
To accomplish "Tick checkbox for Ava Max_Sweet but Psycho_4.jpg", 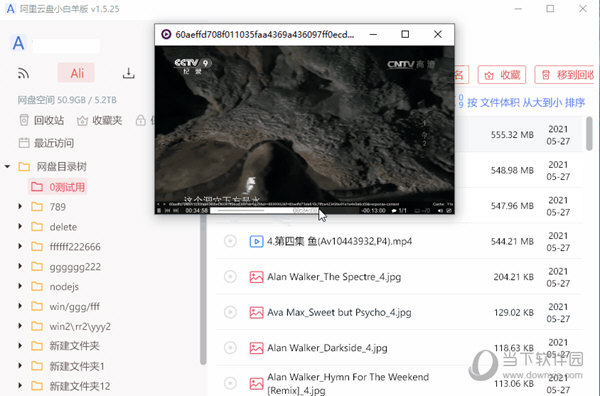I will (x=230, y=312).
